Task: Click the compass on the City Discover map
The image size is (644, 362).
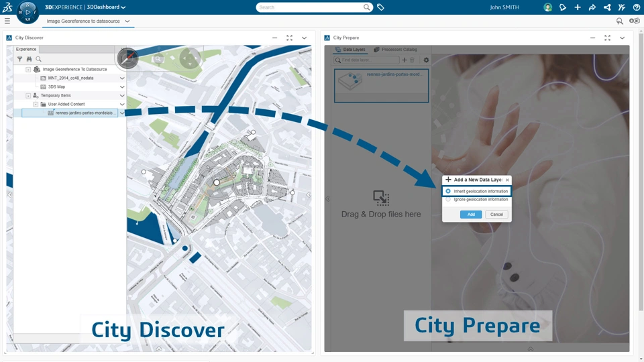Action: point(127,58)
